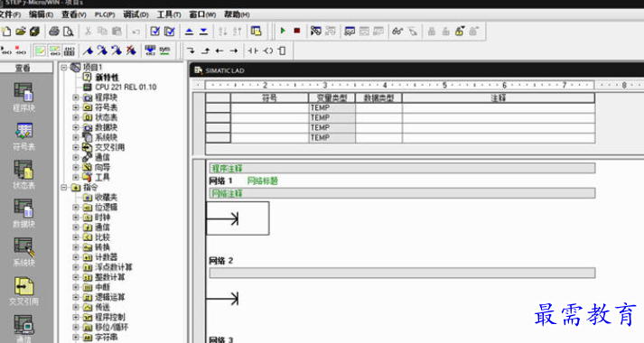This screenshot has width=644, height=343.
Task: Open the 工具 (Tools) menu
Action: (169, 14)
